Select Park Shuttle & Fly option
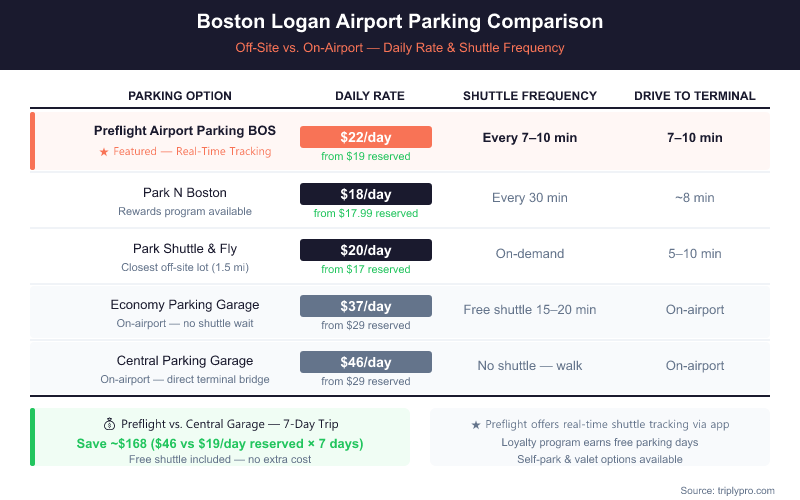The height and width of the screenshot is (500, 800). tap(185, 249)
